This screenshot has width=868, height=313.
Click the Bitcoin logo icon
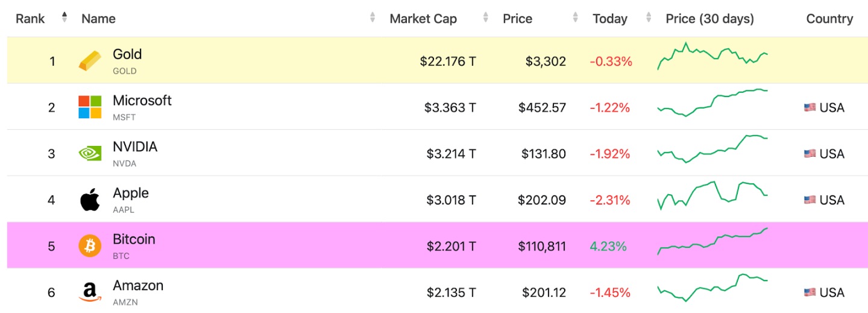[90, 246]
